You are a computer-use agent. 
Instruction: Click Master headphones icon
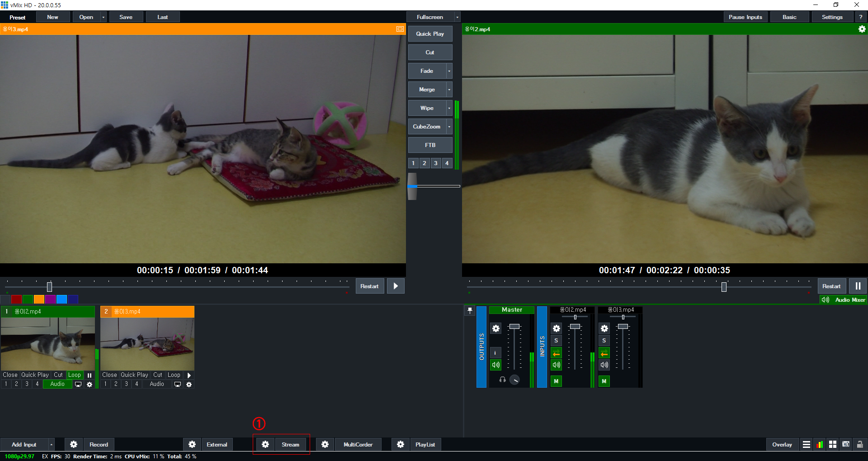pyautogui.click(x=502, y=380)
